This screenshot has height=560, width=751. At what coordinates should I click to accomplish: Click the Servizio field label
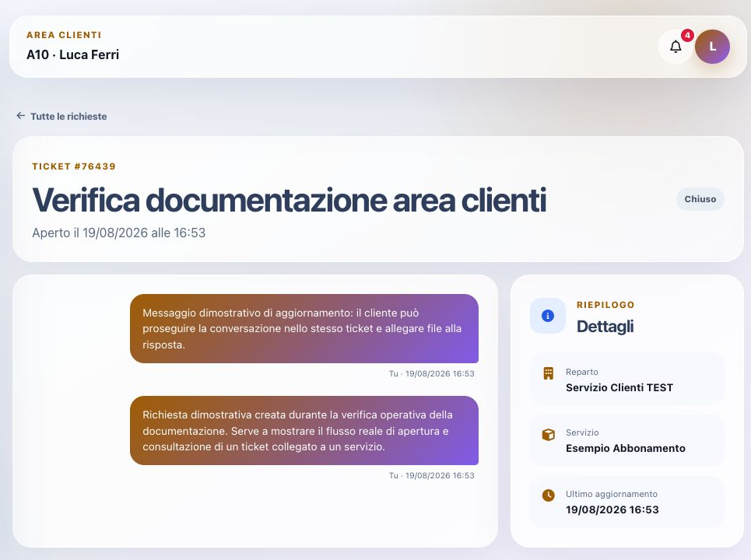coord(582,432)
